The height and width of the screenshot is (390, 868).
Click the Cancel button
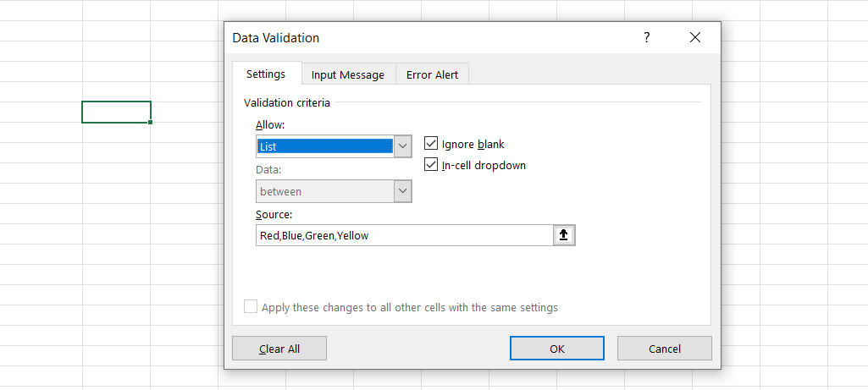(x=664, y=349)
